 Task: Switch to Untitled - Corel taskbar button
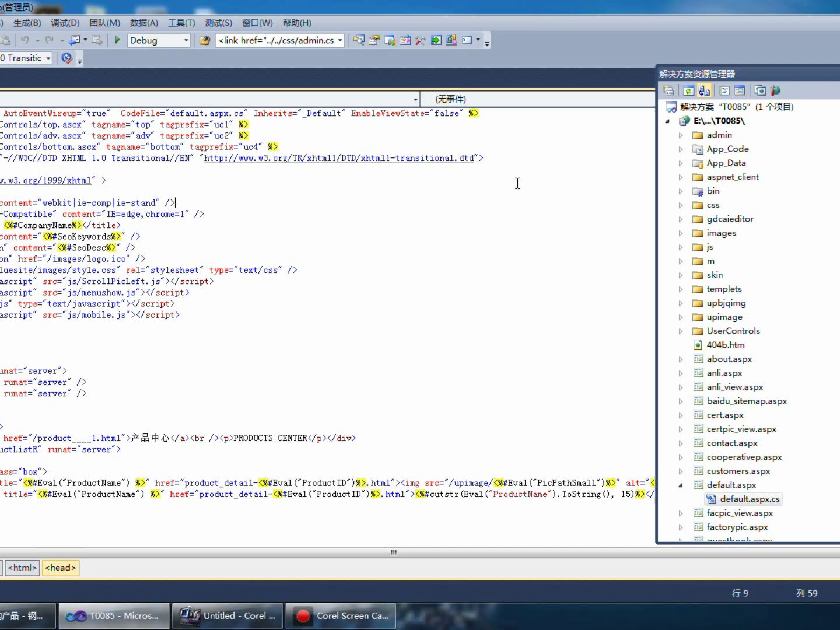point(228,616)
